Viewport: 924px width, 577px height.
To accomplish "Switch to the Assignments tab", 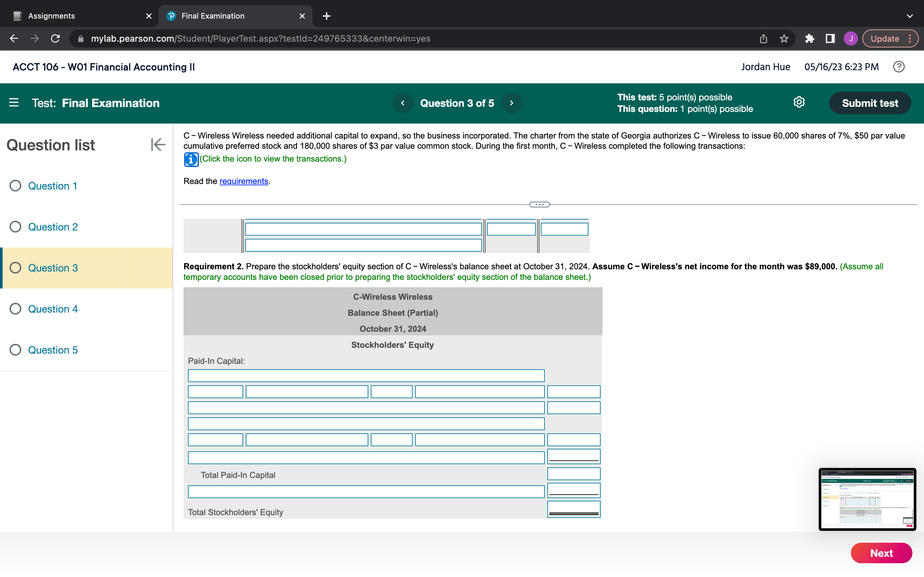I will [52, 16].
